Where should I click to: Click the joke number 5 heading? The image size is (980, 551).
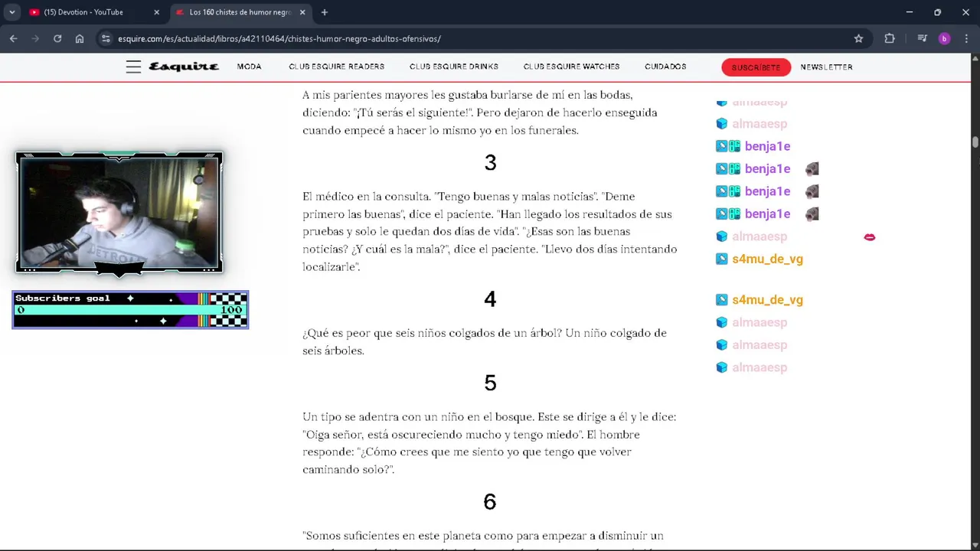coord(490,383)
